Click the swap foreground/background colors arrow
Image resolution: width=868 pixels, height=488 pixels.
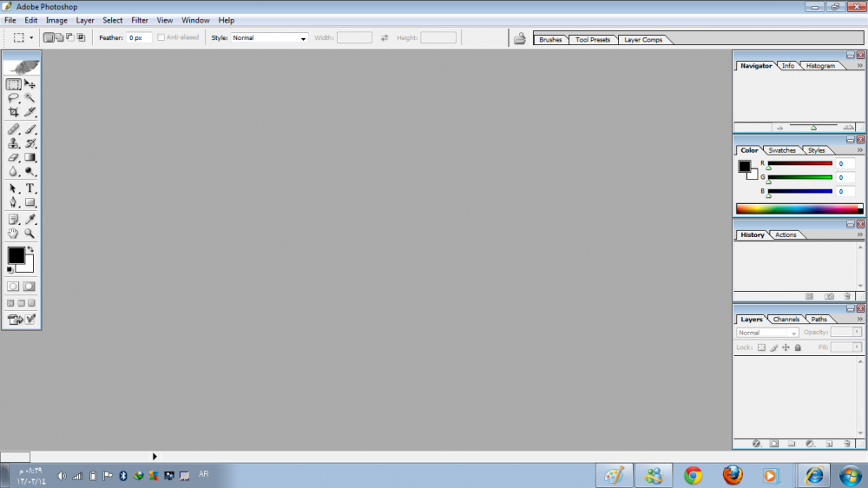(30, 249)
